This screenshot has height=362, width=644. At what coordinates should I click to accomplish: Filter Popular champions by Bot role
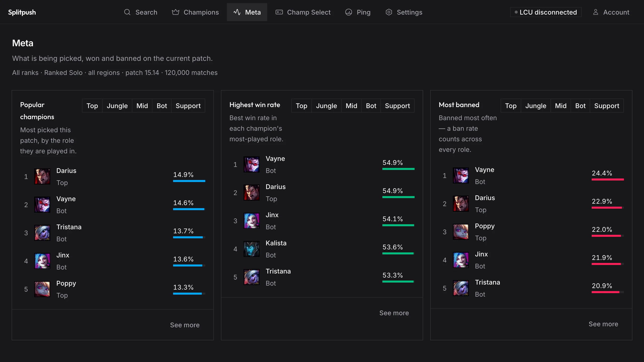pyautogui.click(x=162, y=106)
